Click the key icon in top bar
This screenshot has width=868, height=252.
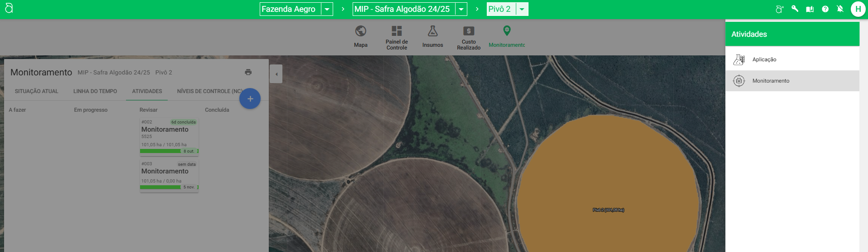[795, 9]
